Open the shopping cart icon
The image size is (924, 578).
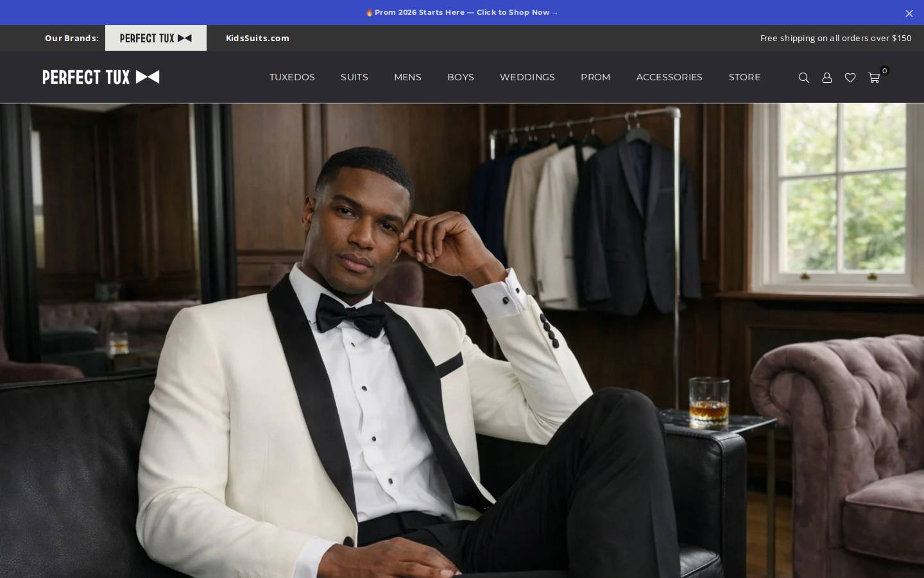tap(873, 78)
